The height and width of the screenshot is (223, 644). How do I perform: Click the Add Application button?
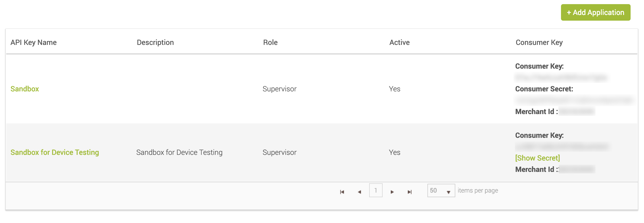[x=595, y=12]
